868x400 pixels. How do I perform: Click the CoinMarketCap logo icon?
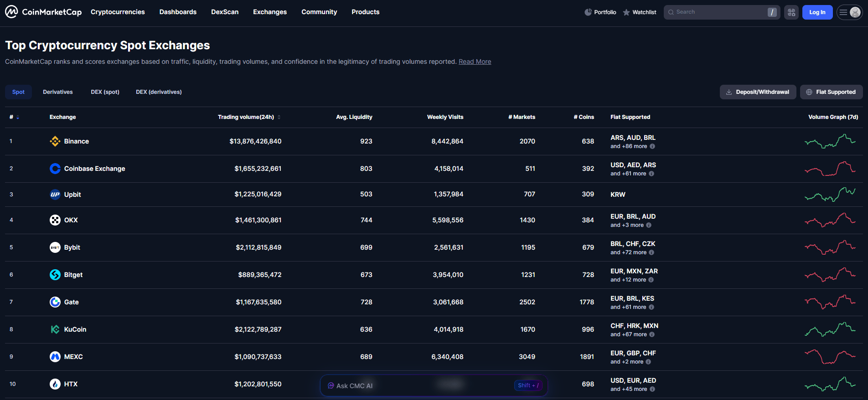pos(11,12)
